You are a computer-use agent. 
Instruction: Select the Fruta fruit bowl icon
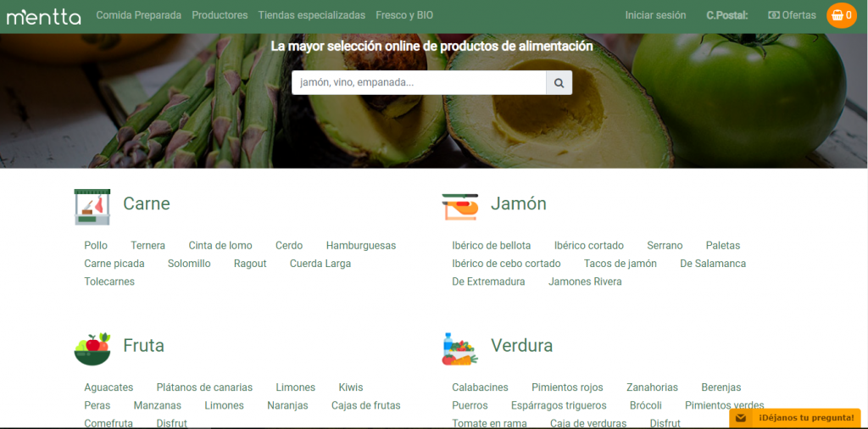tap(92, 348)
